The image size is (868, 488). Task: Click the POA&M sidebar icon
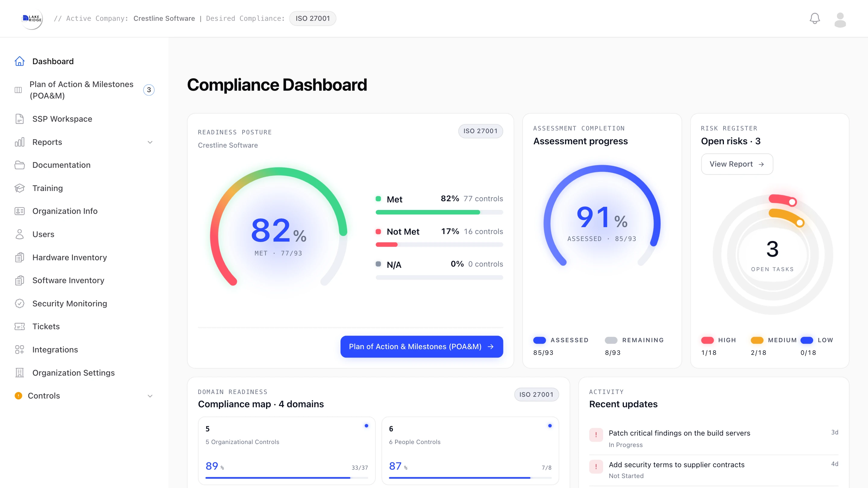click(x=18, y=90)
